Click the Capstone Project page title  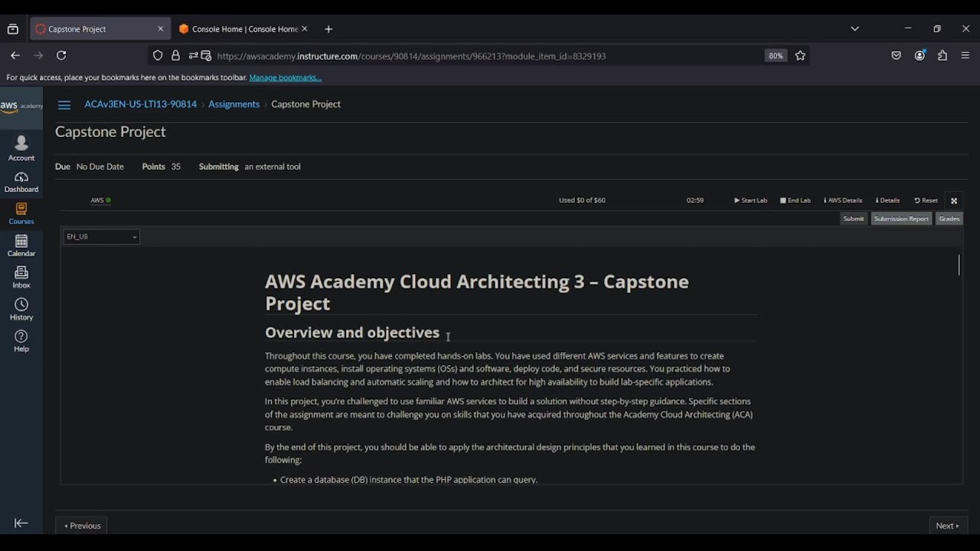pos(110,132)
